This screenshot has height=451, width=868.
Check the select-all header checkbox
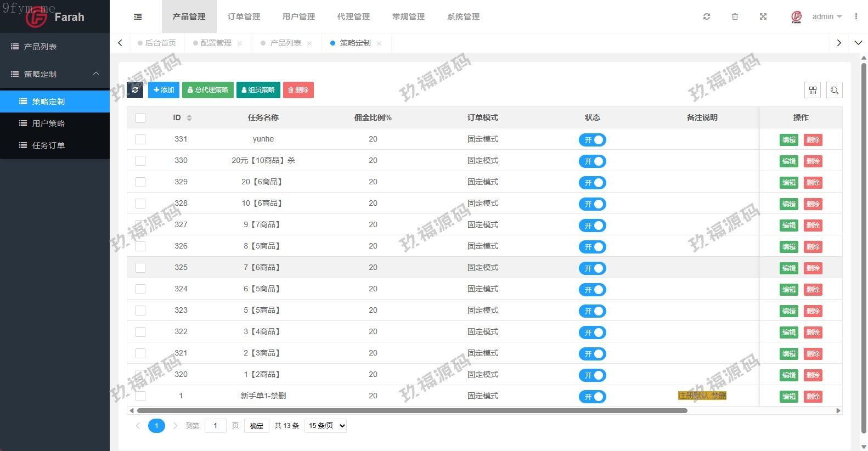click(140, 117)
